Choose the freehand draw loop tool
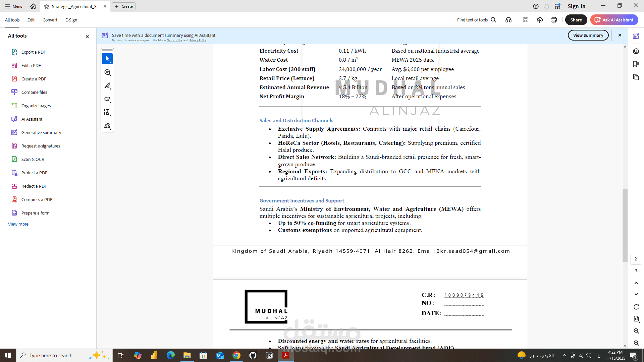Viewport: 644px width, 362px height. pos(107,99)
